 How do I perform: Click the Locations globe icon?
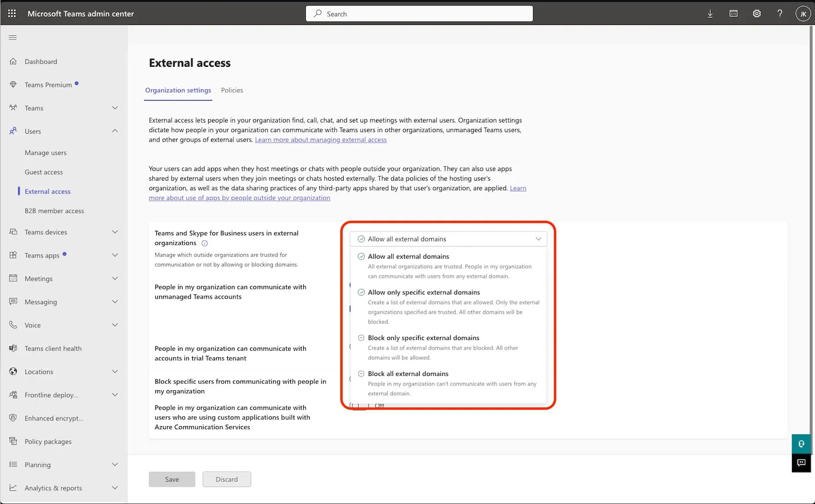click(13, 371)
